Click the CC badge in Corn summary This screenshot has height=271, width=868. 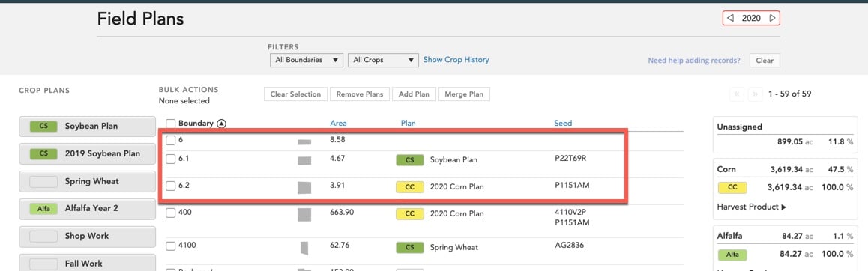pyautogui.click(x=732, y=187)
